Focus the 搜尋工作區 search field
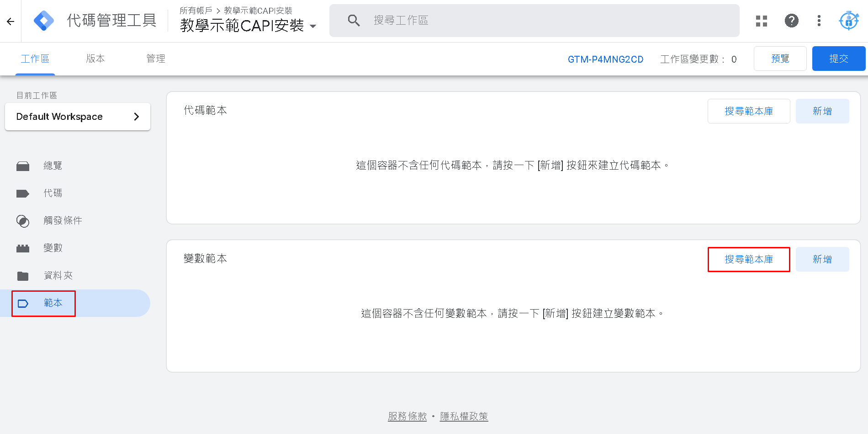 [x=535, y=21]
